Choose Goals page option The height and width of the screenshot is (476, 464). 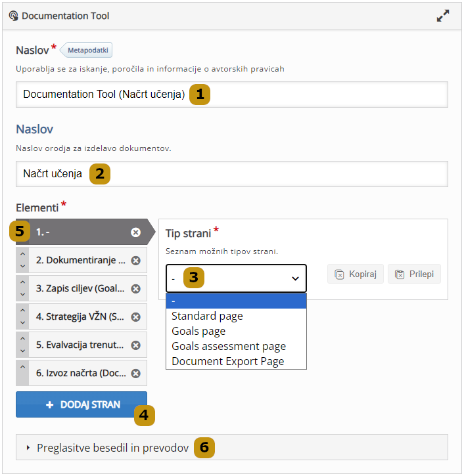(236, 331)
